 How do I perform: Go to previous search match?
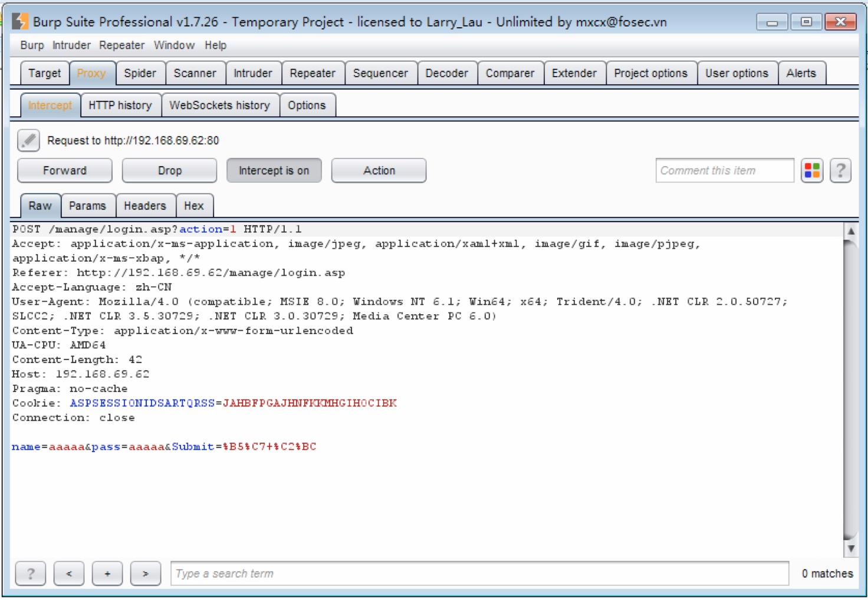[69, 573]
